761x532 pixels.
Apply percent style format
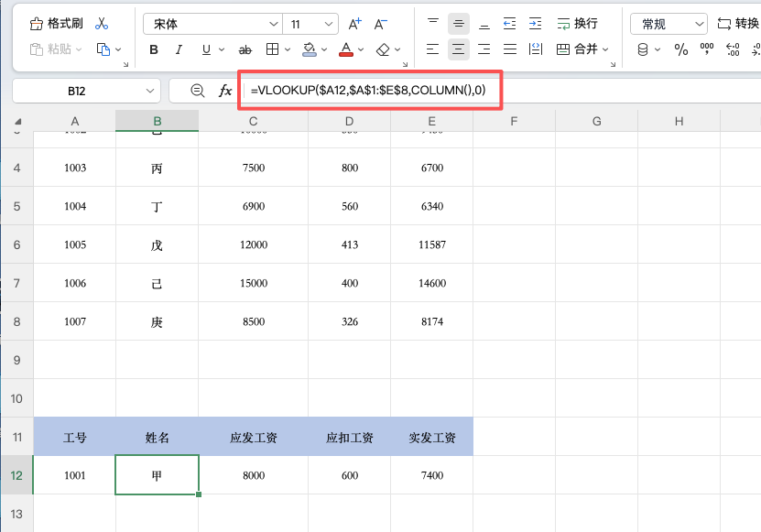(x=681, y=49)
